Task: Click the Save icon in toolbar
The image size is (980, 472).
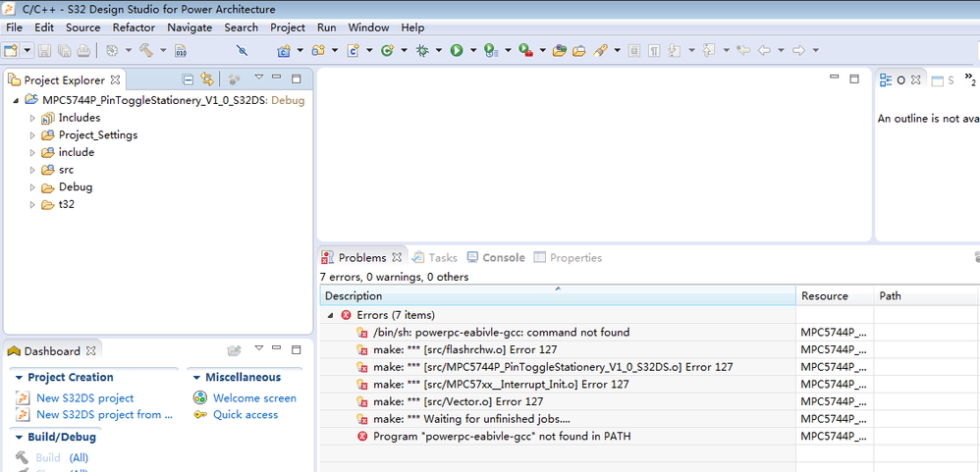Action: click(45, 51)
